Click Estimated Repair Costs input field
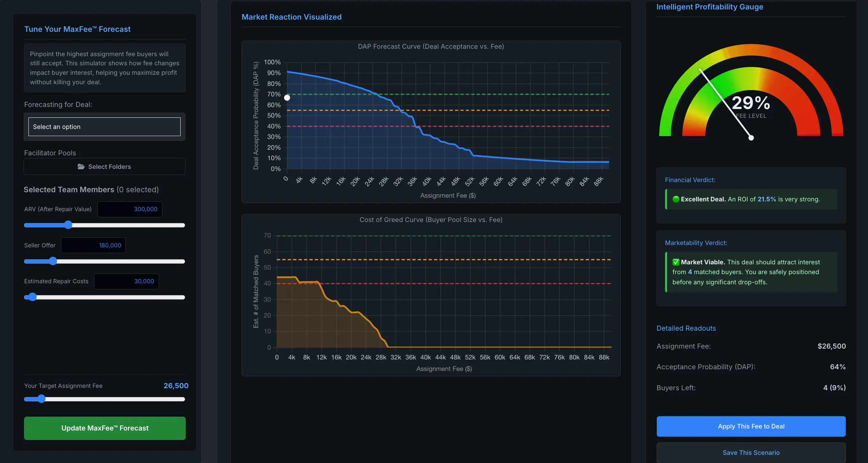Screen dimensions: 868x463 point(127,281)
